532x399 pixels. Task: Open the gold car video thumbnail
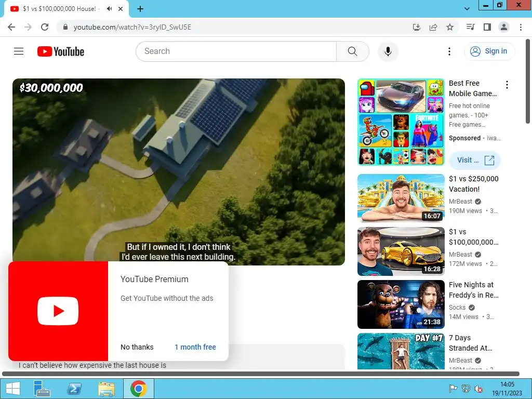tap(401, 251)
